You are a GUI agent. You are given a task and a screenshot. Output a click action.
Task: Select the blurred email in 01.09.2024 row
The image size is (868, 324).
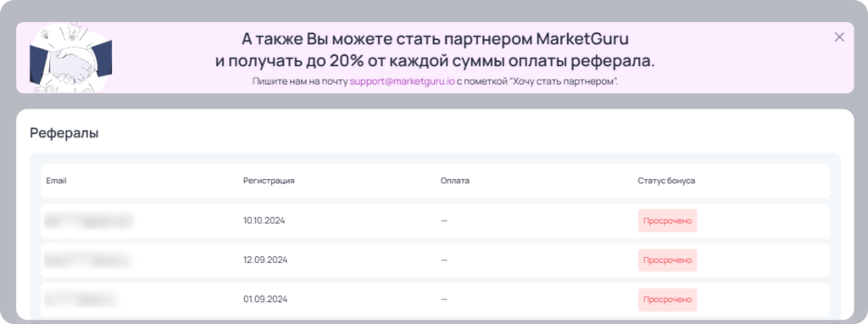(x=81, y=299)
